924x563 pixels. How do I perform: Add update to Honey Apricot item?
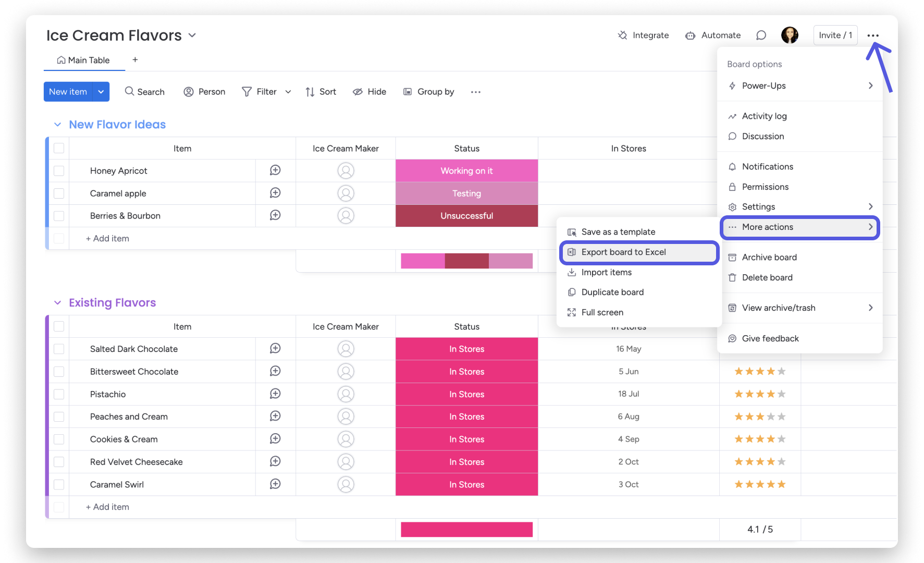pos(275,170)
